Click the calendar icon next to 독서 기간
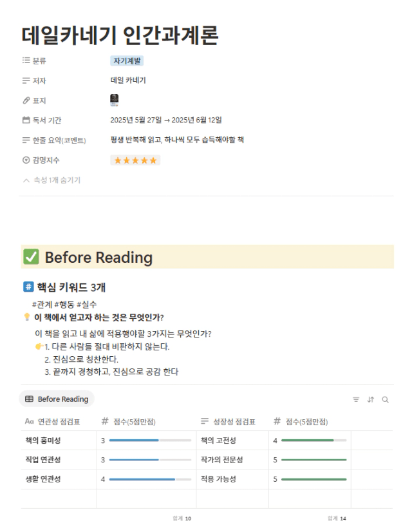The image size is (412, 532). tap(26, 120)
